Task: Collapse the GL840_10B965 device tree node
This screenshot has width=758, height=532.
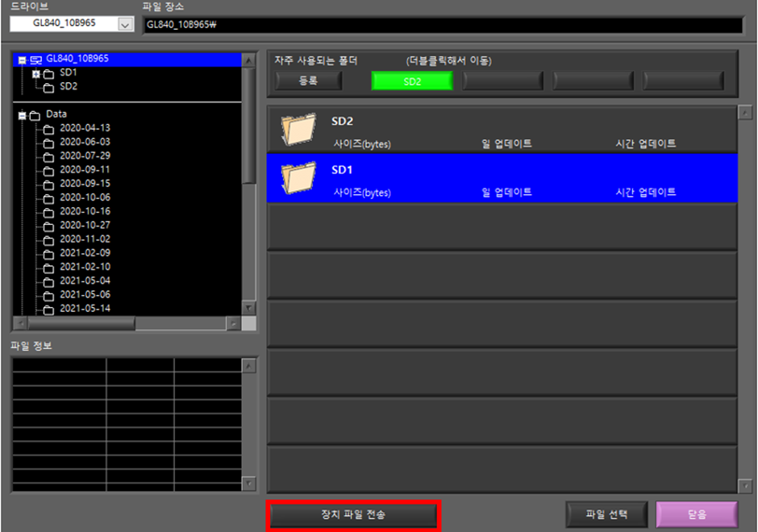Action: point(23,60)
